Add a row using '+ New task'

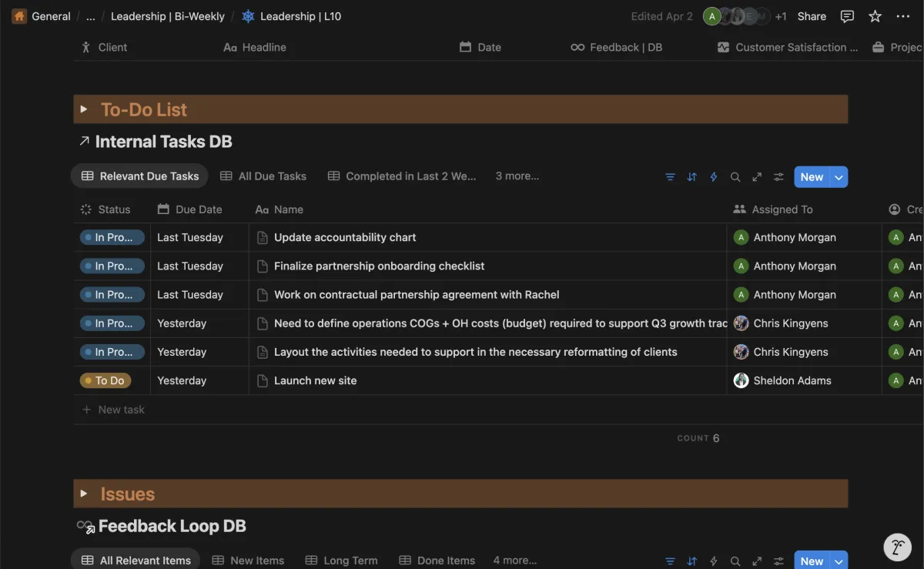tap(114, 410)
